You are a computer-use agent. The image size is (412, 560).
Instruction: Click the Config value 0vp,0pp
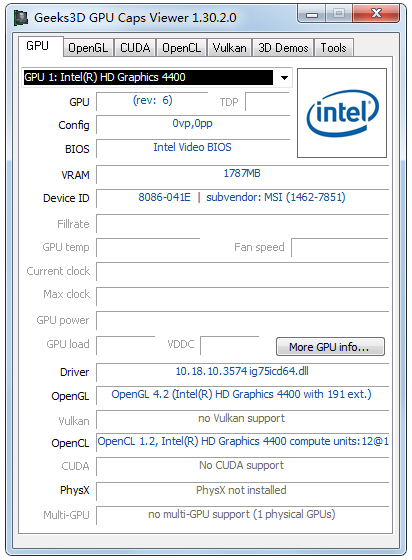pos(193,124)
